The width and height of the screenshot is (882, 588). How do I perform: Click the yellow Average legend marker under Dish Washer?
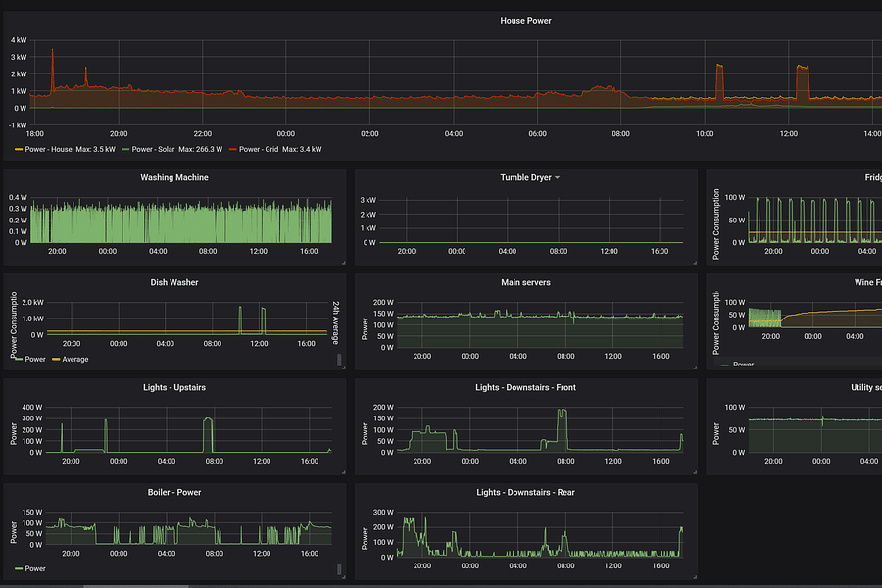point(56,360)
